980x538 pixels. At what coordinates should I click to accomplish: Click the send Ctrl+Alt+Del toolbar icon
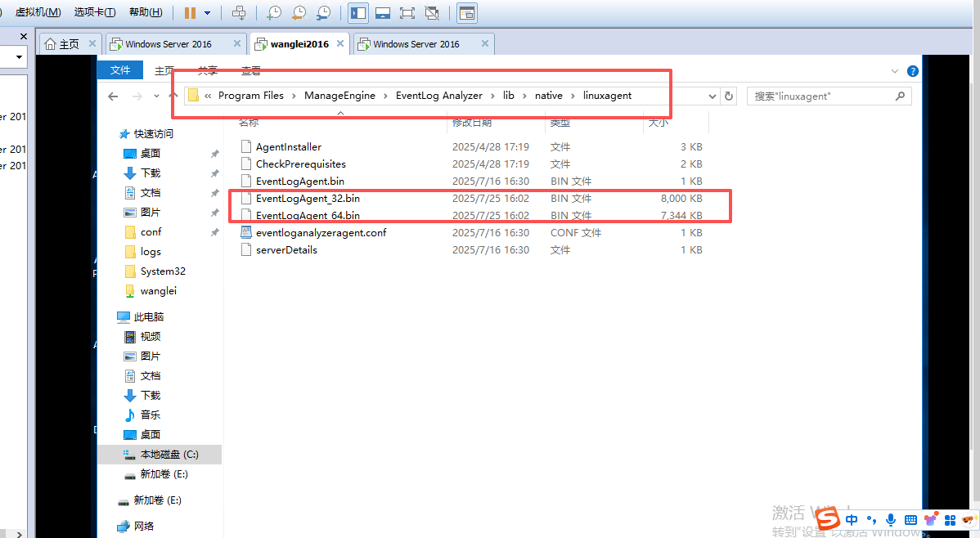tap(238, 12)
